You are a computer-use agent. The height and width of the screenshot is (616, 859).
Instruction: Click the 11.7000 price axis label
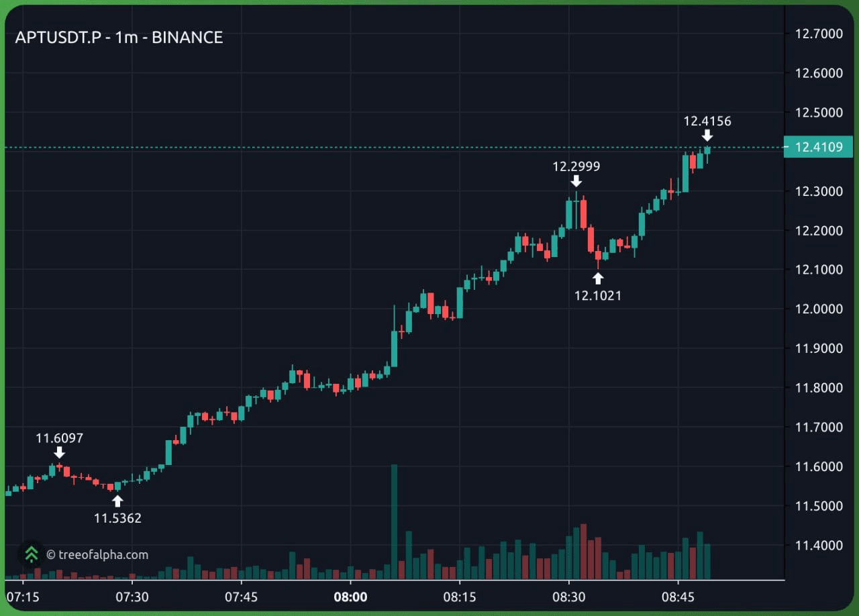pos(818,427)
